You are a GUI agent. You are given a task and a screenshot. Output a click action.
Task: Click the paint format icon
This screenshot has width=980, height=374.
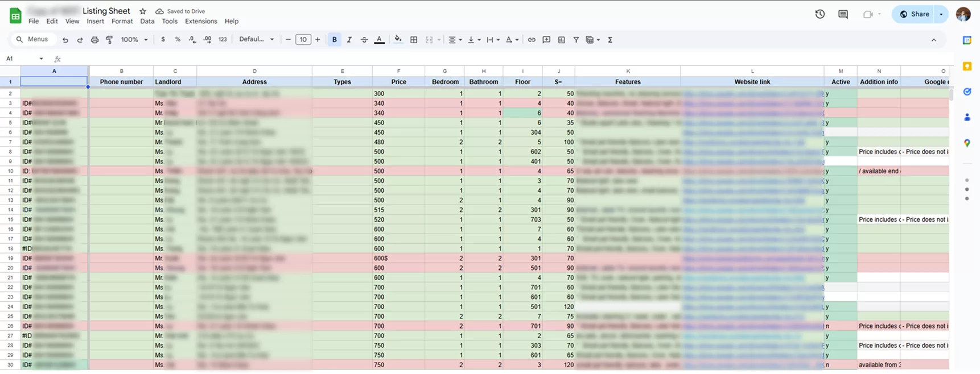click(109, 40)
